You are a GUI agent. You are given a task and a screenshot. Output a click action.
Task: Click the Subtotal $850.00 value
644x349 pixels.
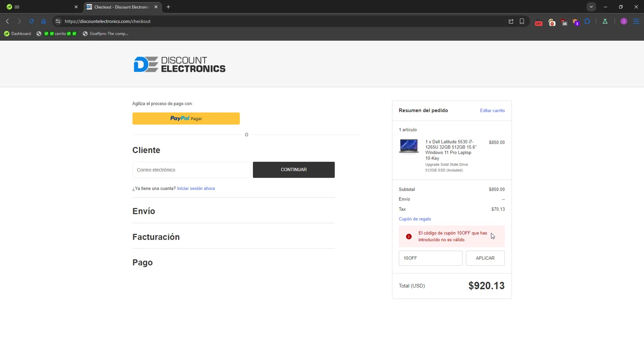[497, 189]
